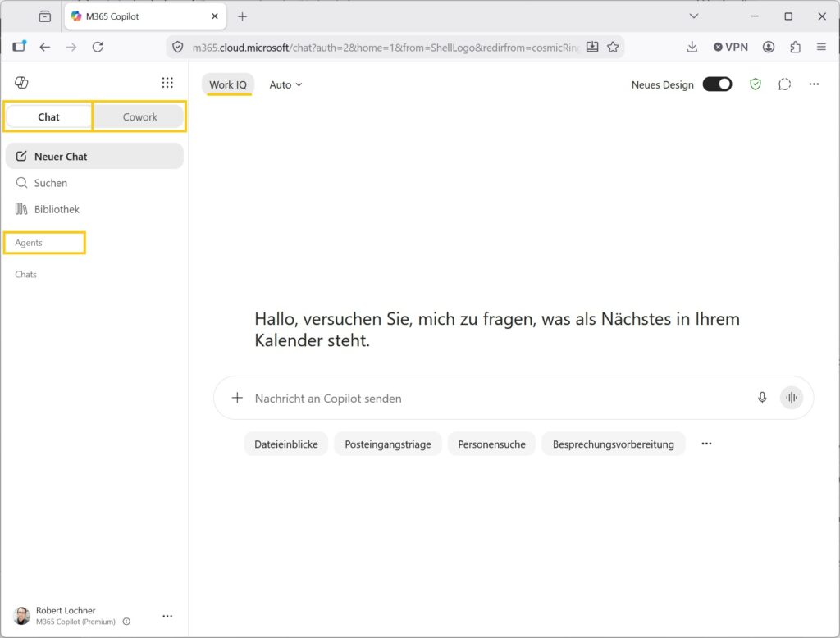This screenshot has width=840, height=638.
Task: Choose the Posteingangstriage suggestion chip
Action: coord(388,444)
